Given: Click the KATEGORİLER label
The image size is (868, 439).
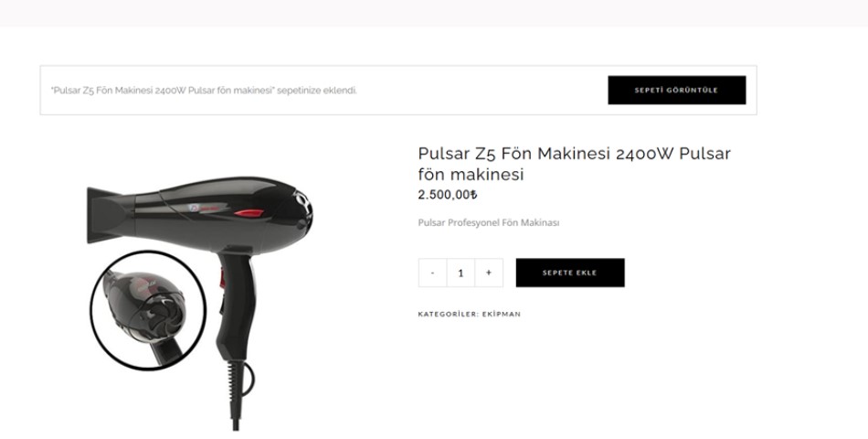Looking at the screenshot, I should click(x=449, y=314).
